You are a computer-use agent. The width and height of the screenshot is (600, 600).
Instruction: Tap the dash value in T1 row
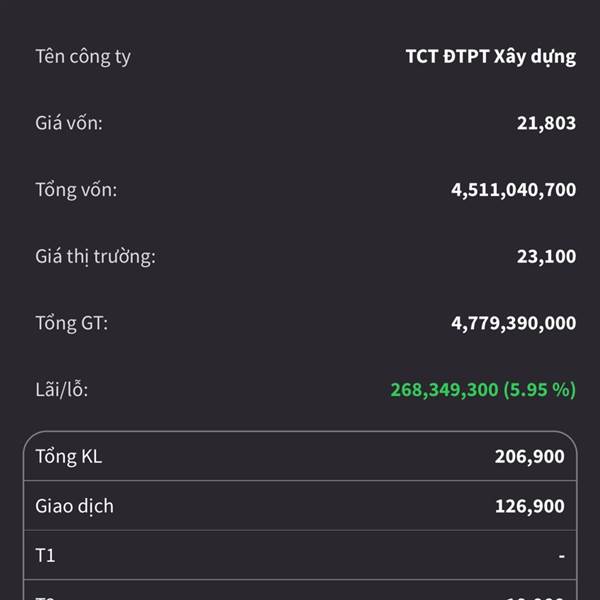561,555
